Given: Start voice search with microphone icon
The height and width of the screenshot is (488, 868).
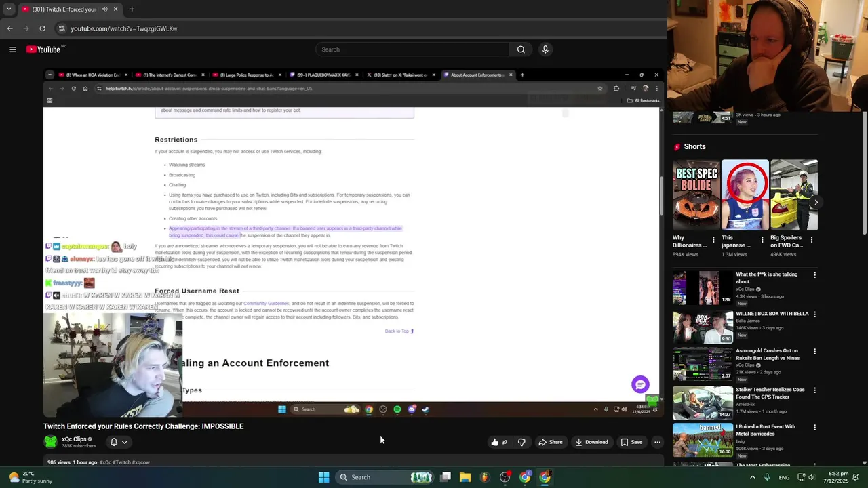Looking at the screenshot, I should tap(545, 49).
